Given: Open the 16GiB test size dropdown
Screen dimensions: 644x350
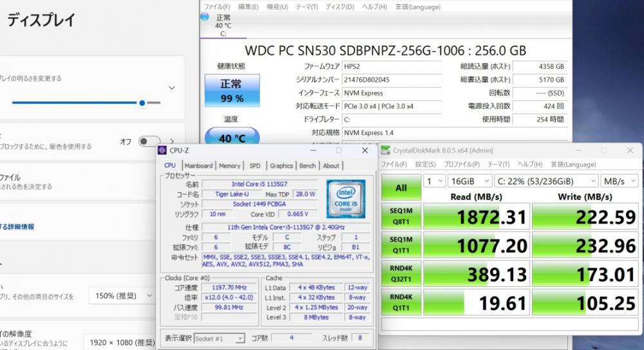Looking at the screenshot, I should (x=470, y=181).
